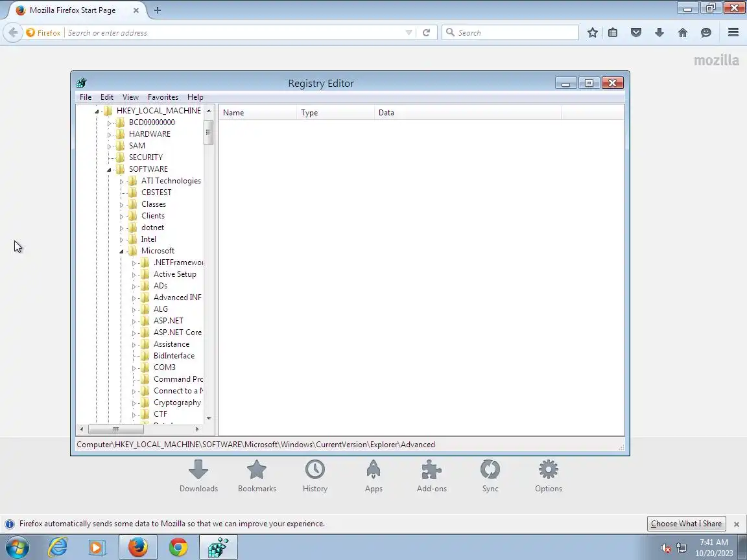Open Firefox bookmark star icon
747x560 pixels.
coord(592,32)
